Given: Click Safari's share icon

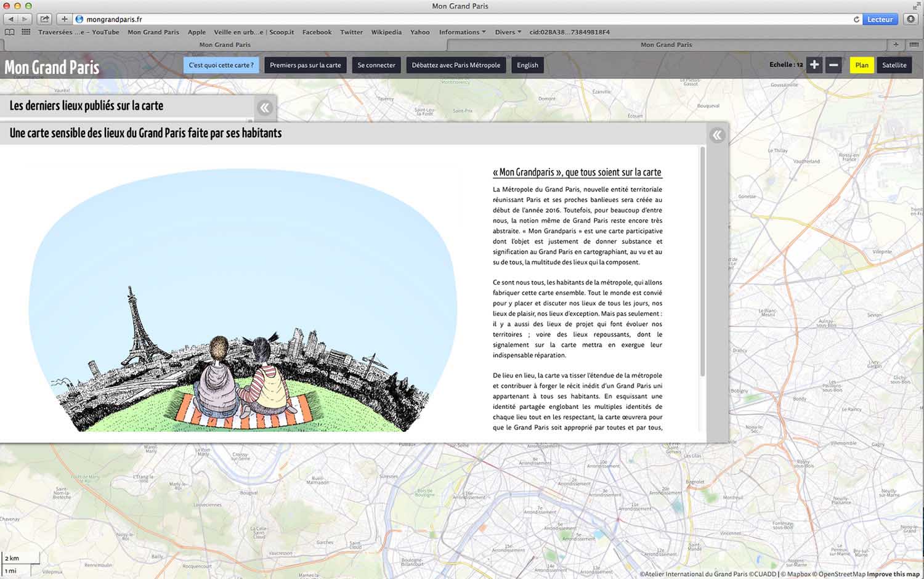Looking at the screenshot, I should point(44,19).
